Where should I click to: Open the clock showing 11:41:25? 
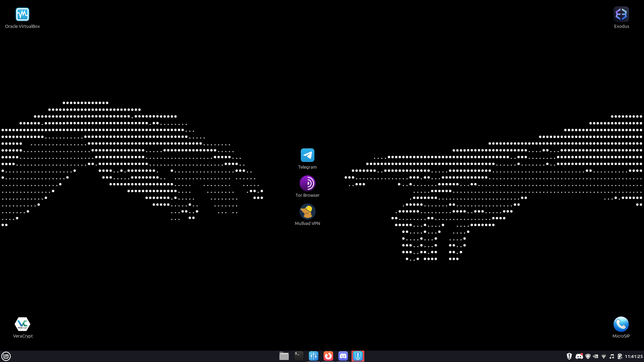click(x=634, y=356)
